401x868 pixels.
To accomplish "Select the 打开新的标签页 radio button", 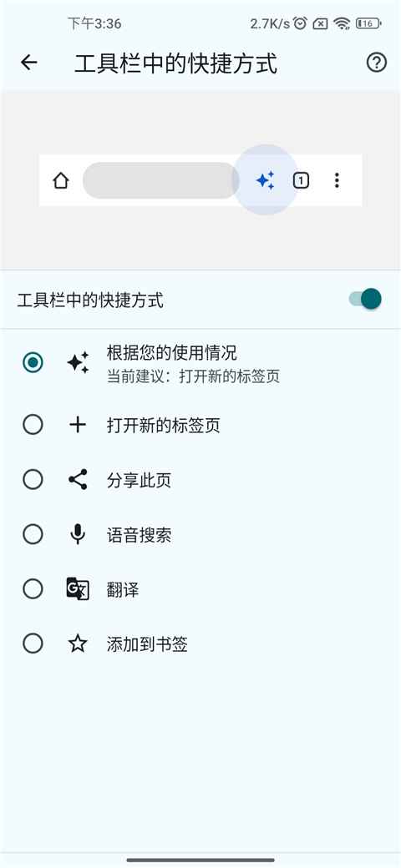I will (33, 425).
